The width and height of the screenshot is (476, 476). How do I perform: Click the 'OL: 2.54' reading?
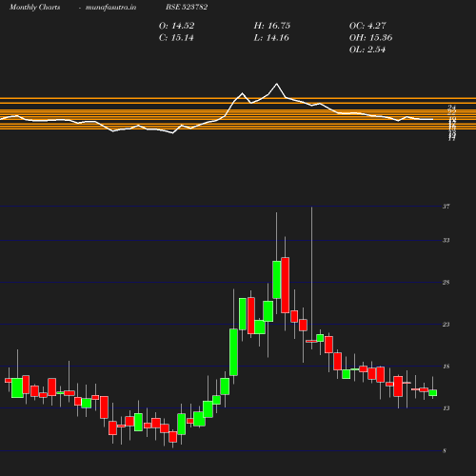click(x=367, y=50)
